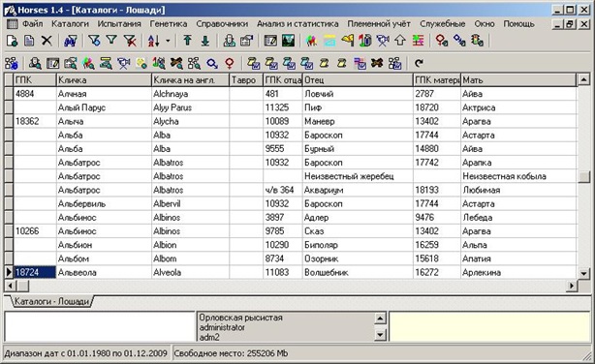The image size is (595, 364).
Task: Open the Испытания menu
Action: point(119,24)
